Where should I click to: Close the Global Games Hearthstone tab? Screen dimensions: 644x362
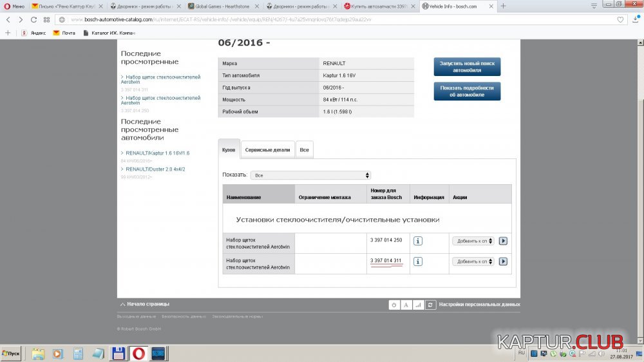click(257, 6)
